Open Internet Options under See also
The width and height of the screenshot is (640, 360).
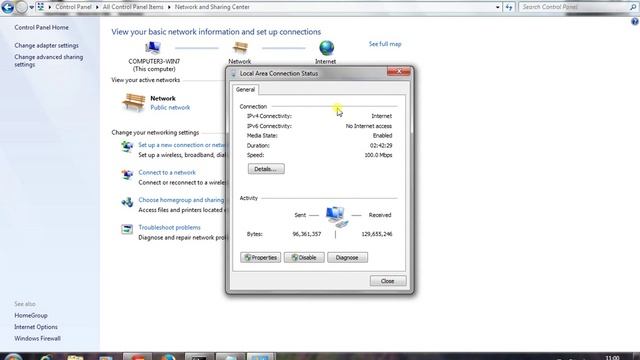36,327
